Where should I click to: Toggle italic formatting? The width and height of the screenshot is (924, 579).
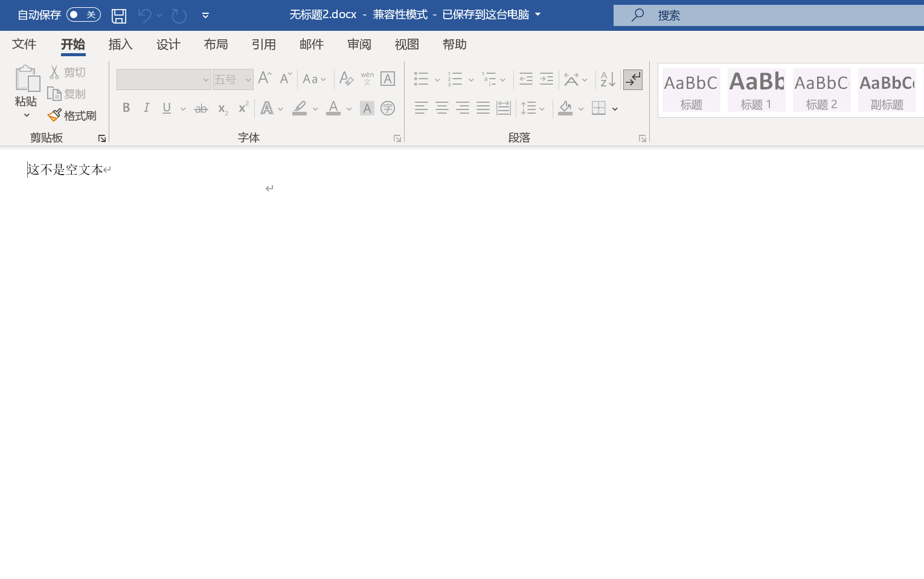click(147, 108)
